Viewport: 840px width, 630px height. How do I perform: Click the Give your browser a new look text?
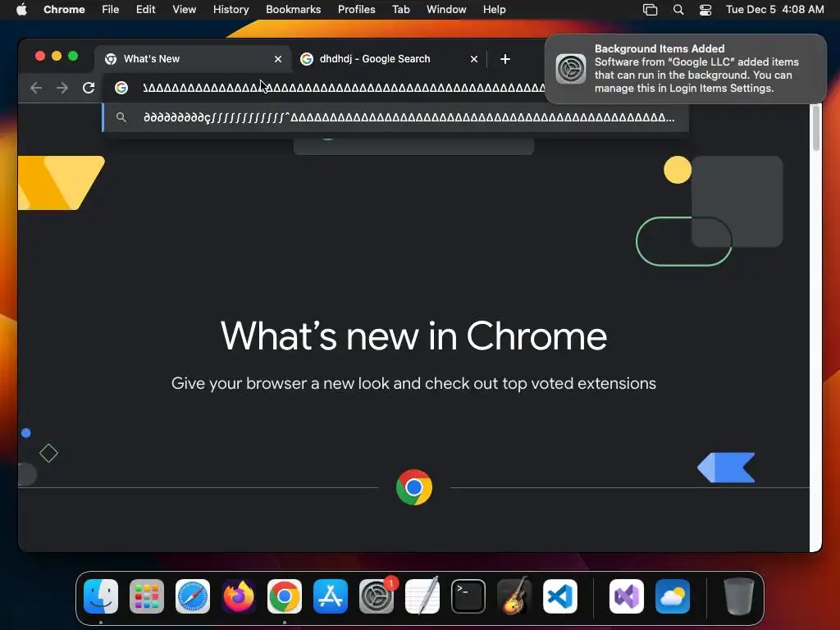click(413, 384)
